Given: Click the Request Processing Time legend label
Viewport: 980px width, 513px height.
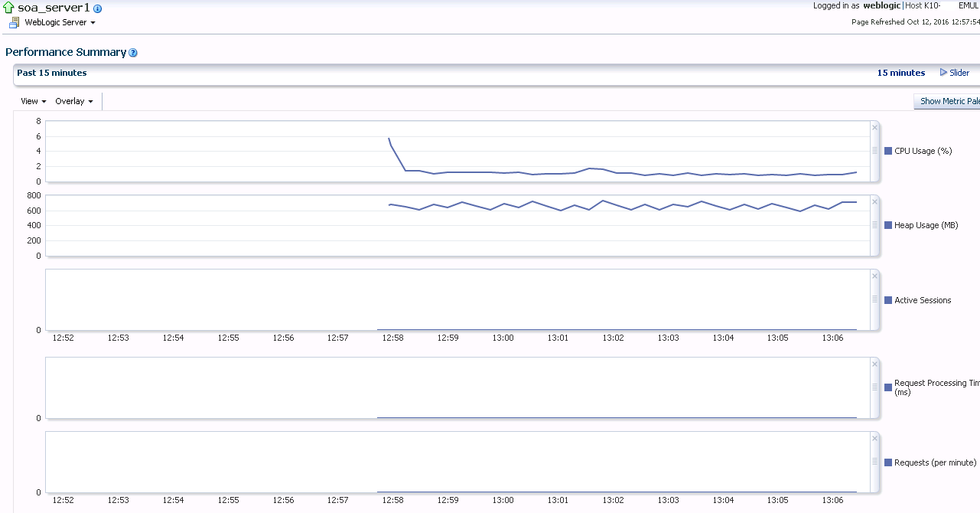Looking at the screenshot, I should tap(937, 387).
